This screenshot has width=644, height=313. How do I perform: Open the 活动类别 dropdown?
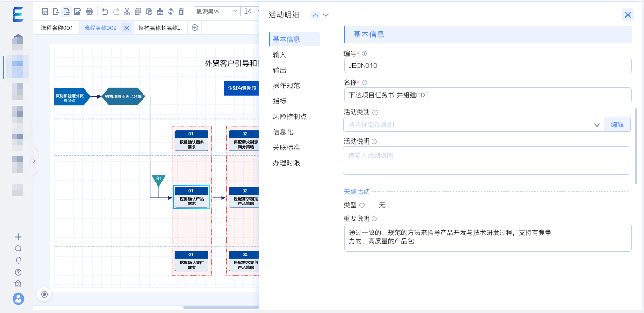473,124
